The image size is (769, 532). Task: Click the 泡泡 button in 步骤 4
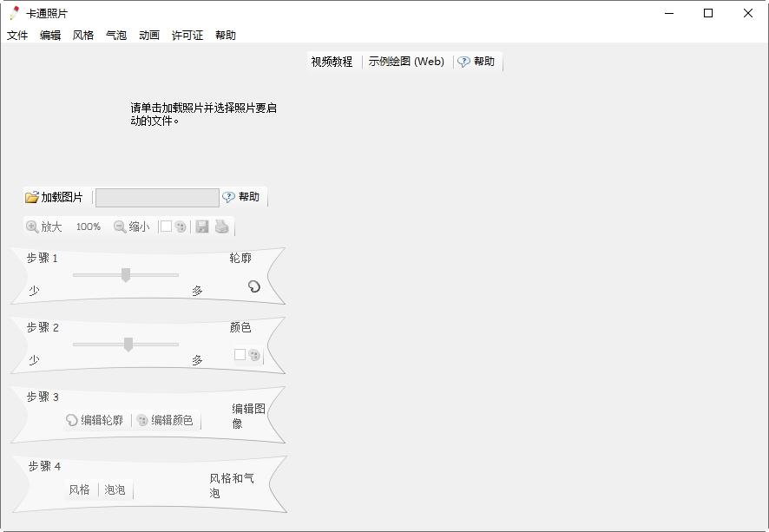click(115, 489)
